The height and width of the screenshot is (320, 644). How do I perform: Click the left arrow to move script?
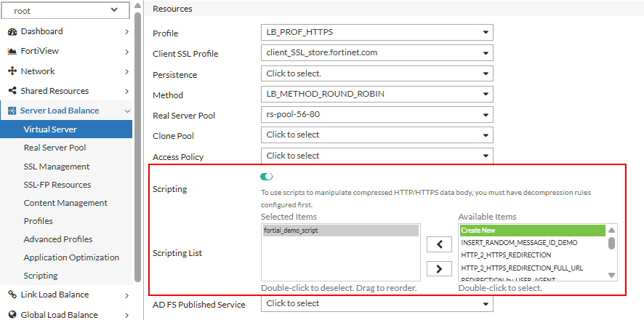point(439,244)
